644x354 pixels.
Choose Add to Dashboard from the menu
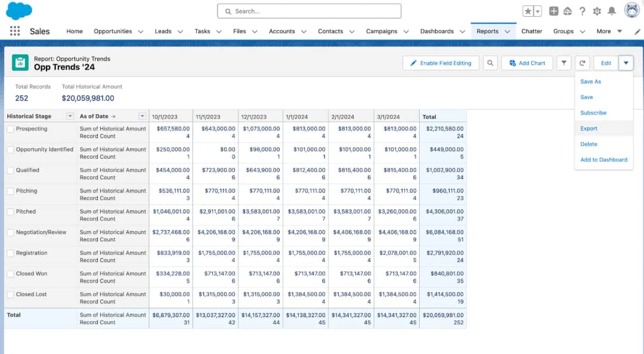pyautogui.click(x=603, y=159)
